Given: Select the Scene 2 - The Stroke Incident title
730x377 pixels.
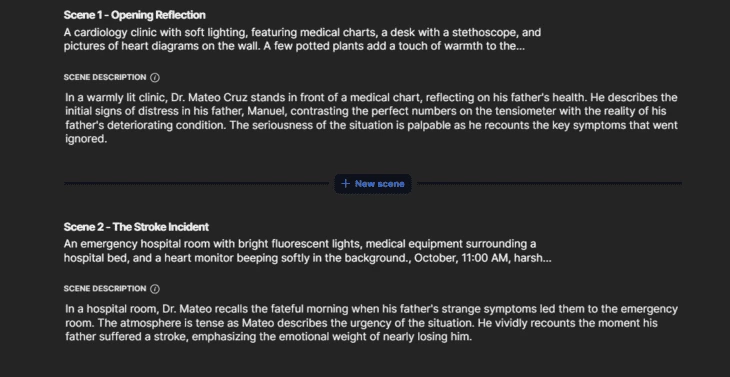Looking at the screenshot, I should 136,227.
